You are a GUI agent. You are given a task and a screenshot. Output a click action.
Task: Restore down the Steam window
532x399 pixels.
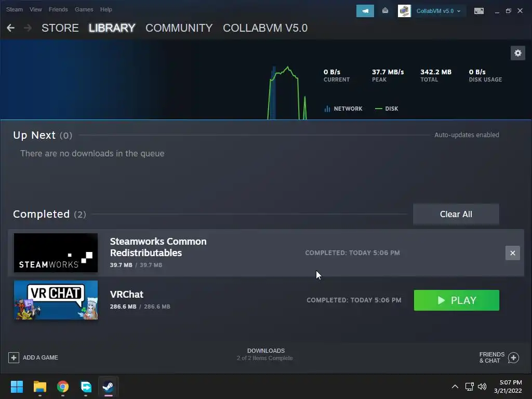pos(508,11)
